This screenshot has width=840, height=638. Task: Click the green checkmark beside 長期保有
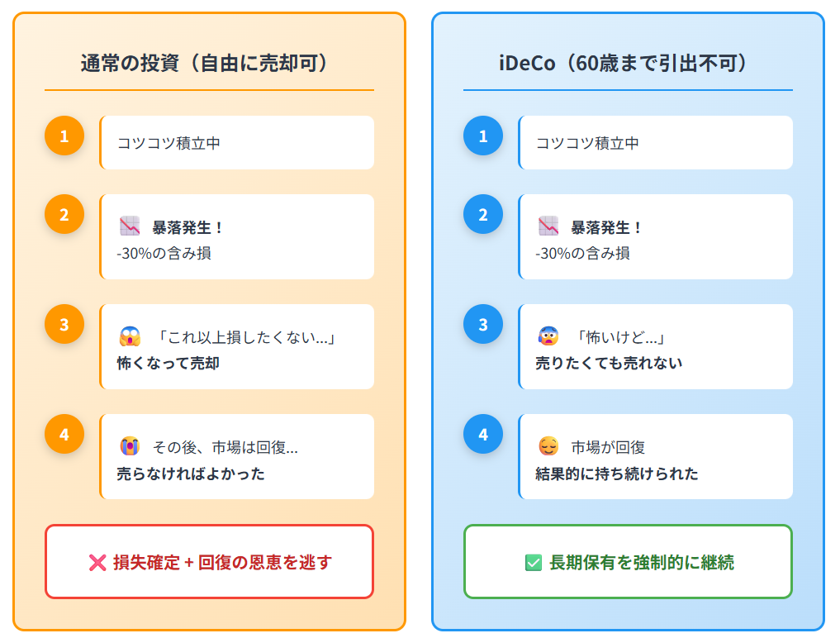tap(534, 563)
